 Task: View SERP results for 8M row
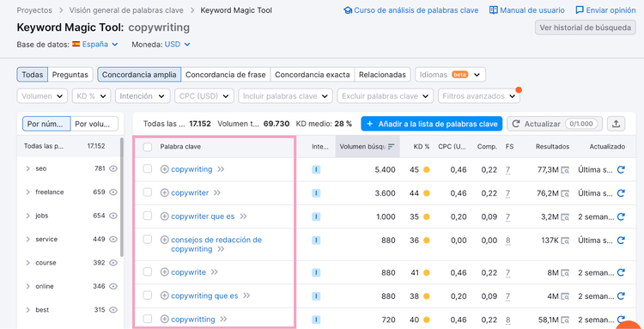[566, 272]
